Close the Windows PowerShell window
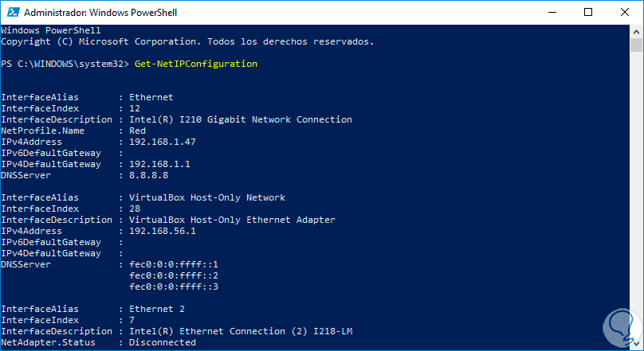 pyautogui.click(x=623, y=13)
